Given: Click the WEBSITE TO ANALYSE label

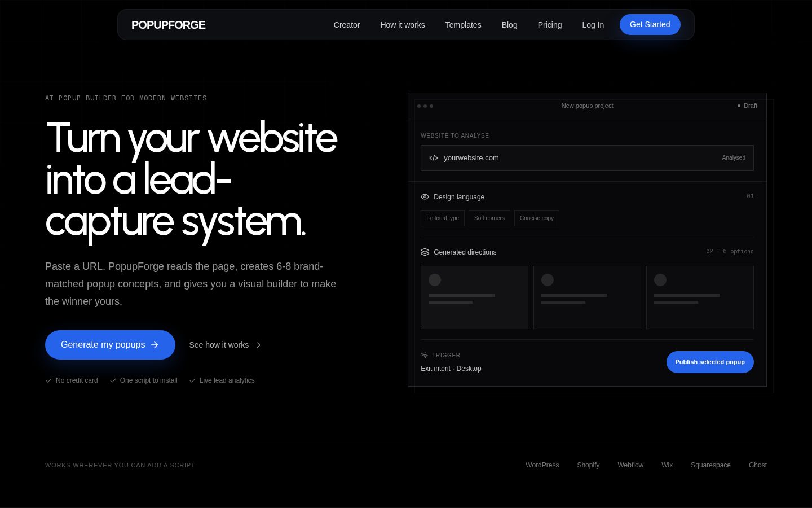Looking at the screenshot, I should [x=455, y=135].
